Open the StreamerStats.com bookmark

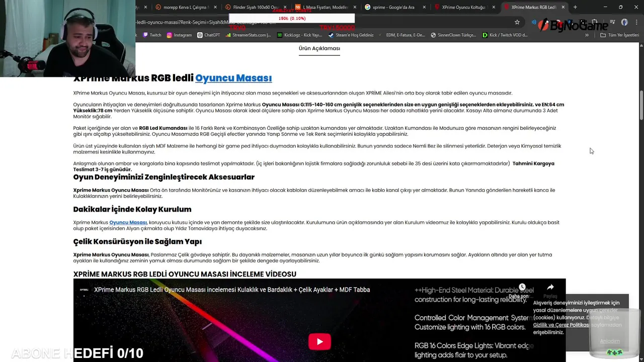[249, 35]
